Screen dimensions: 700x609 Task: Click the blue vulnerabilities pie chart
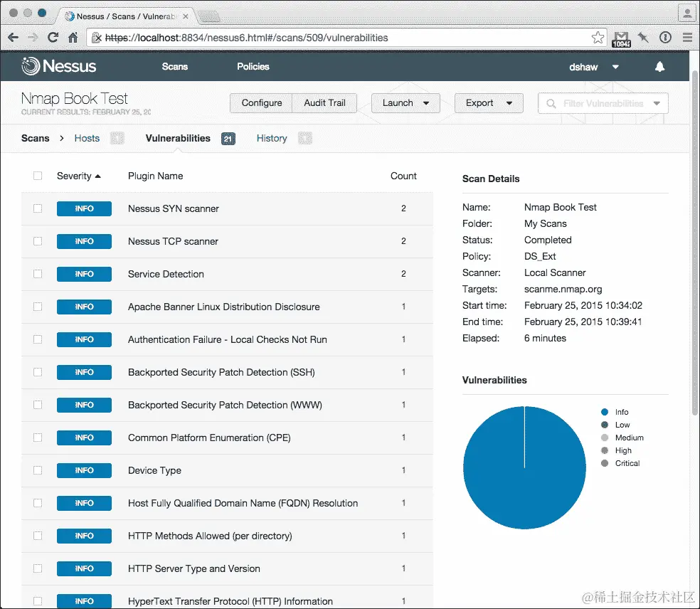[x=524, y=467]
